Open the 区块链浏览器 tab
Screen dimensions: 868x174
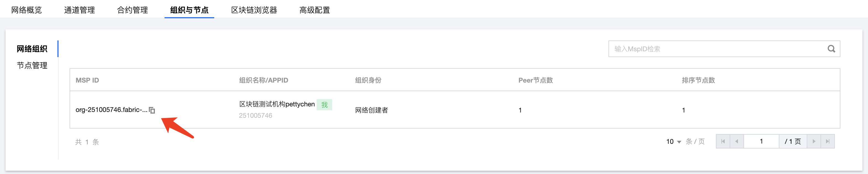click(x=254, y=10)
